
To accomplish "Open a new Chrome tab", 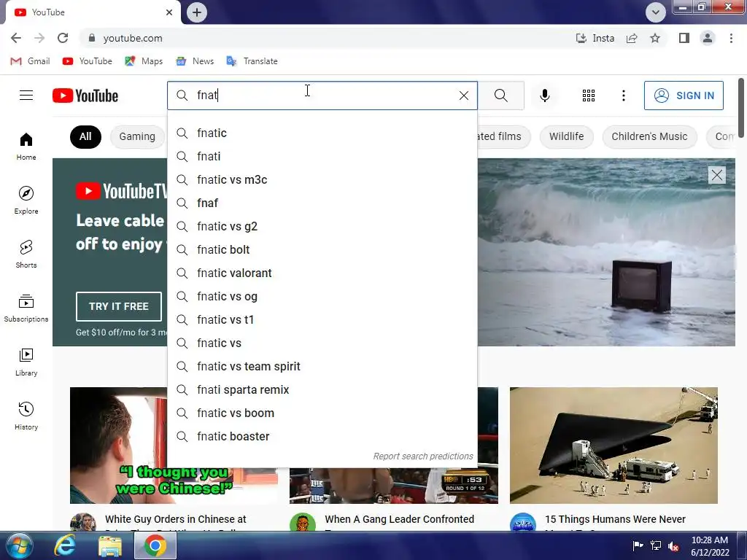I will (197, 12).
